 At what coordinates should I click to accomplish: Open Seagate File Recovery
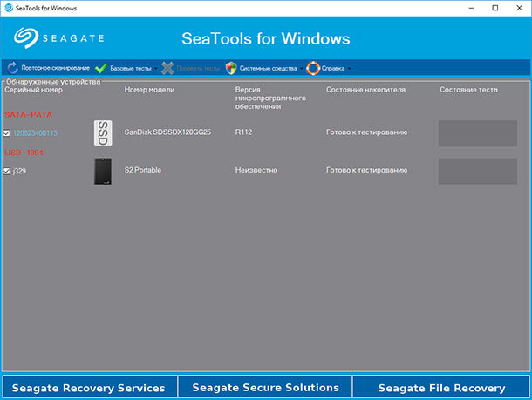click(x=441, y=386)
